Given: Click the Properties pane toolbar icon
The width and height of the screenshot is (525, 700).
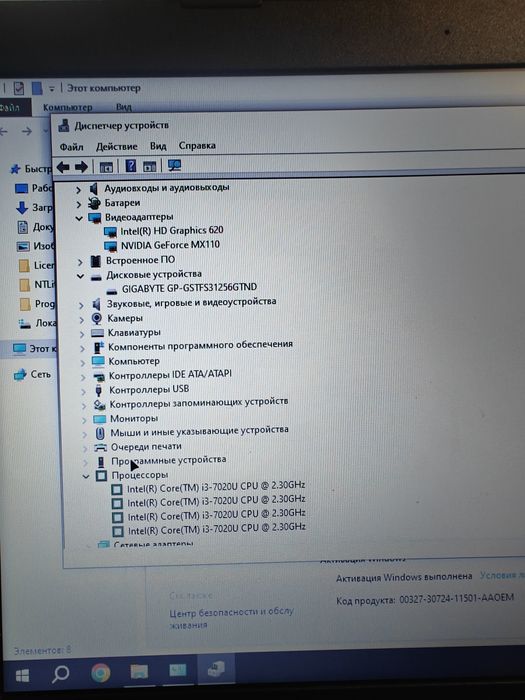Looking at the screenshot, I should [150, 167].
